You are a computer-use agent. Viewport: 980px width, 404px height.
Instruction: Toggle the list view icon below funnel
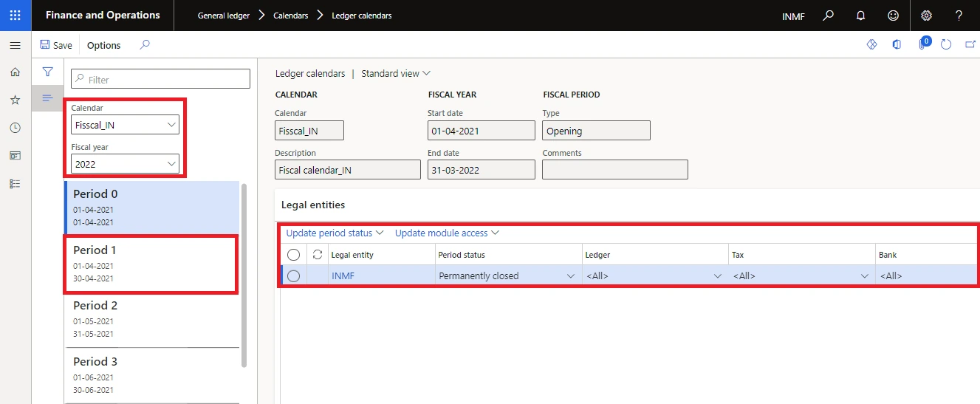click(47, 97)
